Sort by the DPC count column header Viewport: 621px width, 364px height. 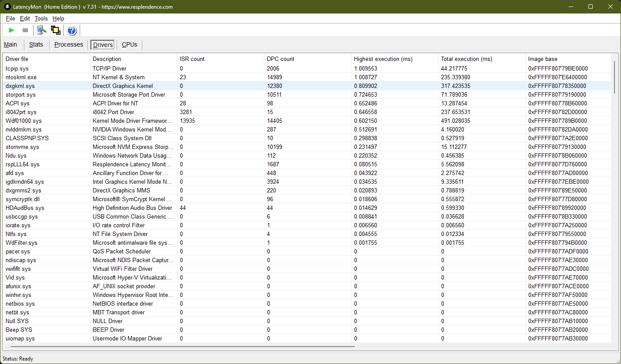pos(280,59)
